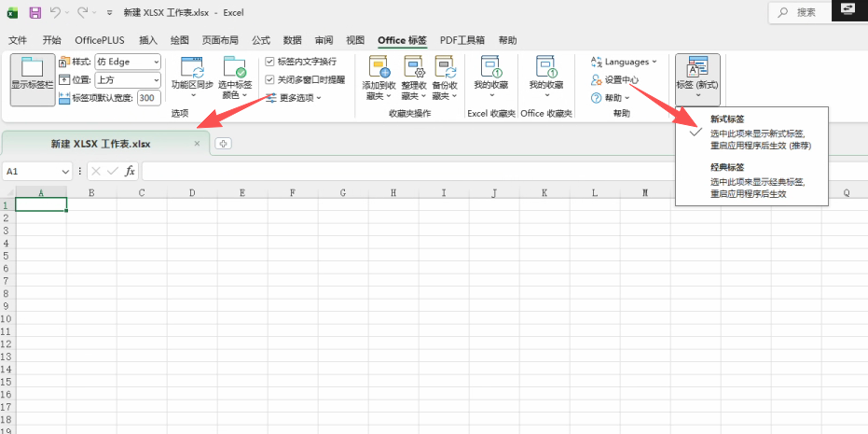Open the PDF工具箱 ribbon tab
The height and width of the screenshot is (434, 868).
462,40
